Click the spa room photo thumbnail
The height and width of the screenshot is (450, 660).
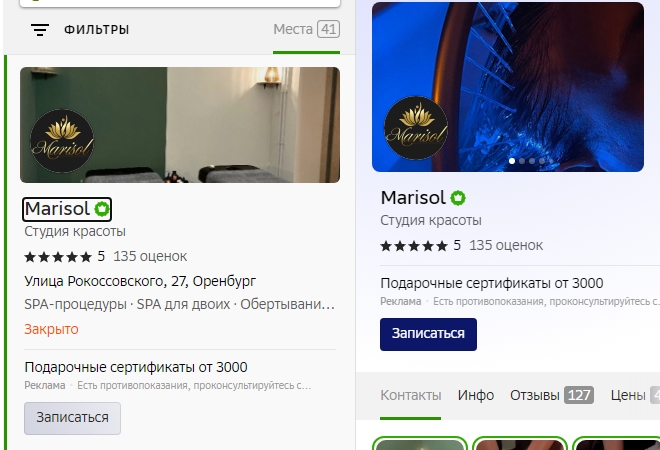pyautogui.click(x=180, y=125)
